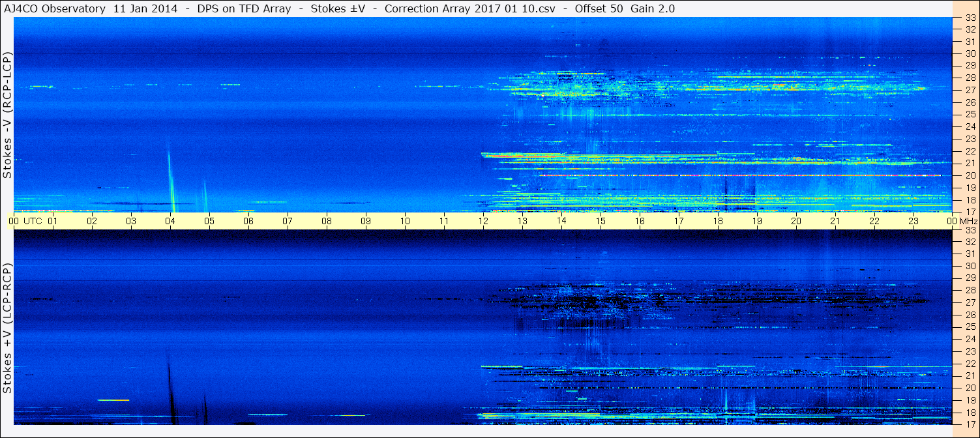Viewport: 980px width, 438px height.
Task: Click the 23 MHz label of Stokes -V panel
Action: 970,139
